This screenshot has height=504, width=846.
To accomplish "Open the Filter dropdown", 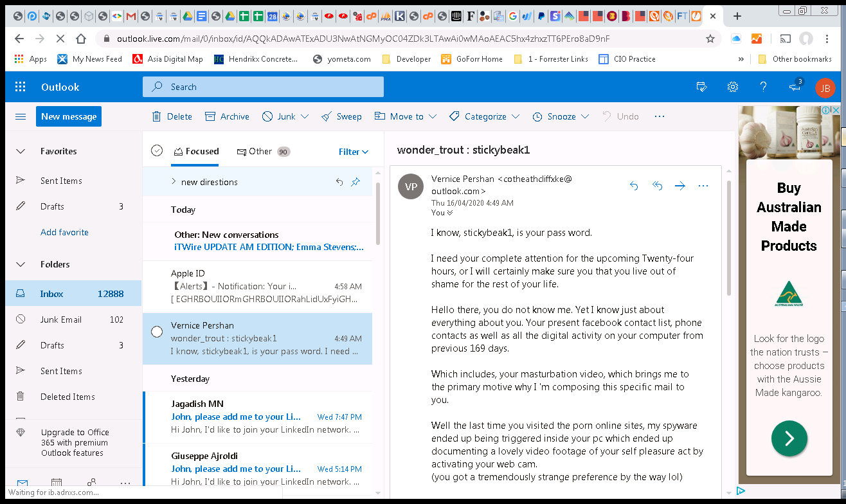I will point(354,152).
